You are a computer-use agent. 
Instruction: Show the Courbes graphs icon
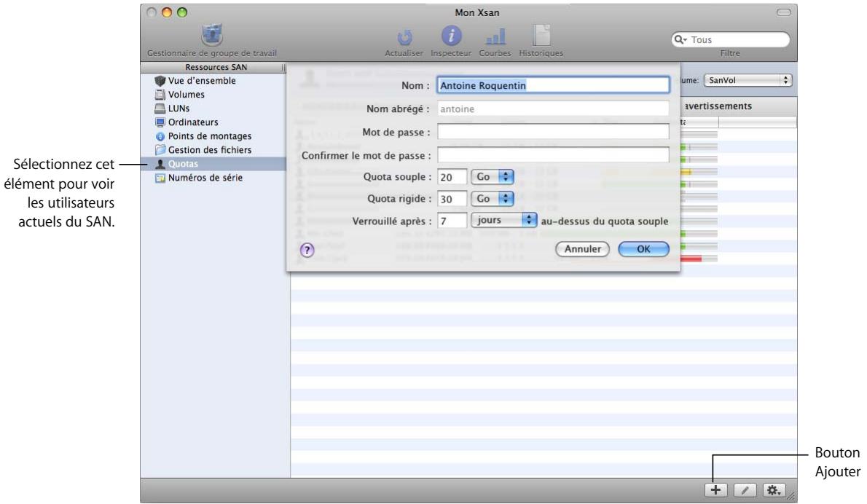tap(495, 37)
